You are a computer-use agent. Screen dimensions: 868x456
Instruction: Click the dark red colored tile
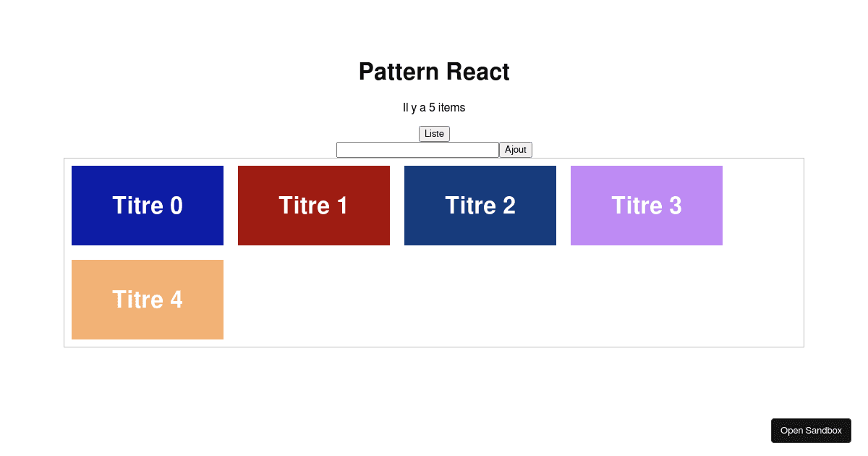pos(314,206)
